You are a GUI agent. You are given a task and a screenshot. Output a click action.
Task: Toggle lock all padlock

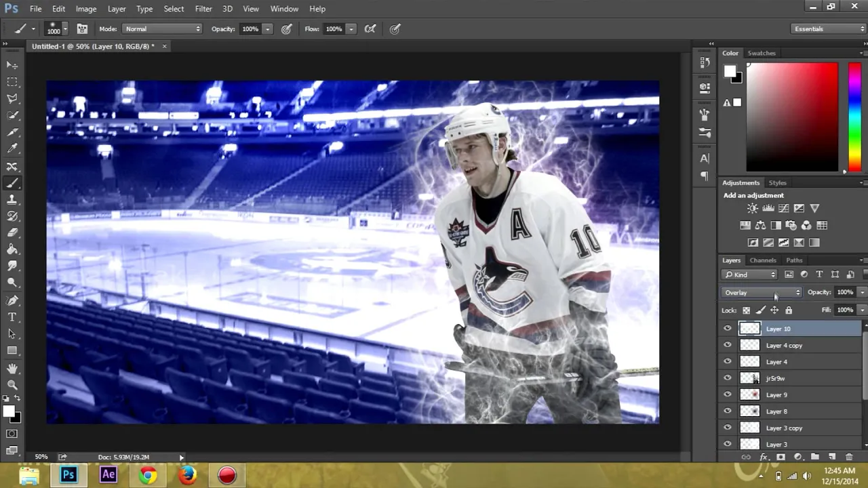789,310
